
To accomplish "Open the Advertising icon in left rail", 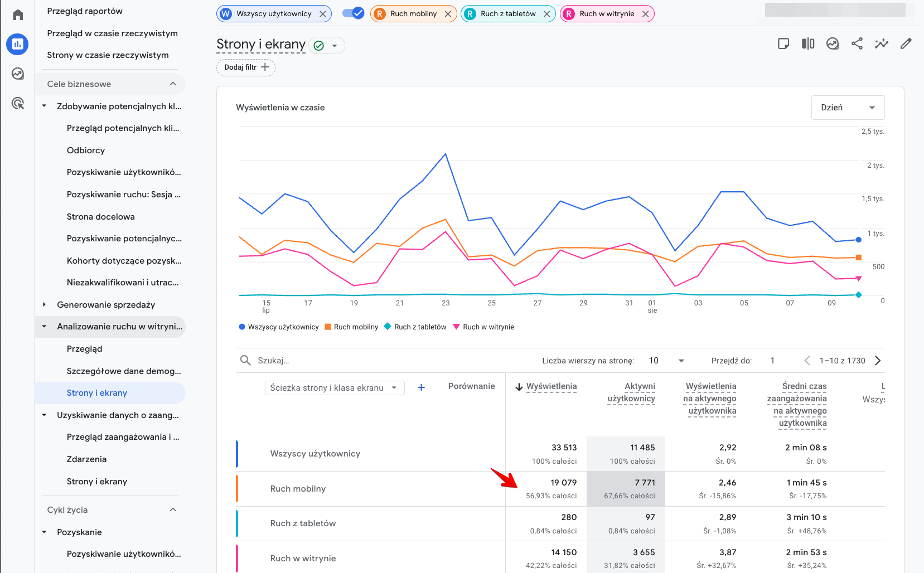I will 18,103.
